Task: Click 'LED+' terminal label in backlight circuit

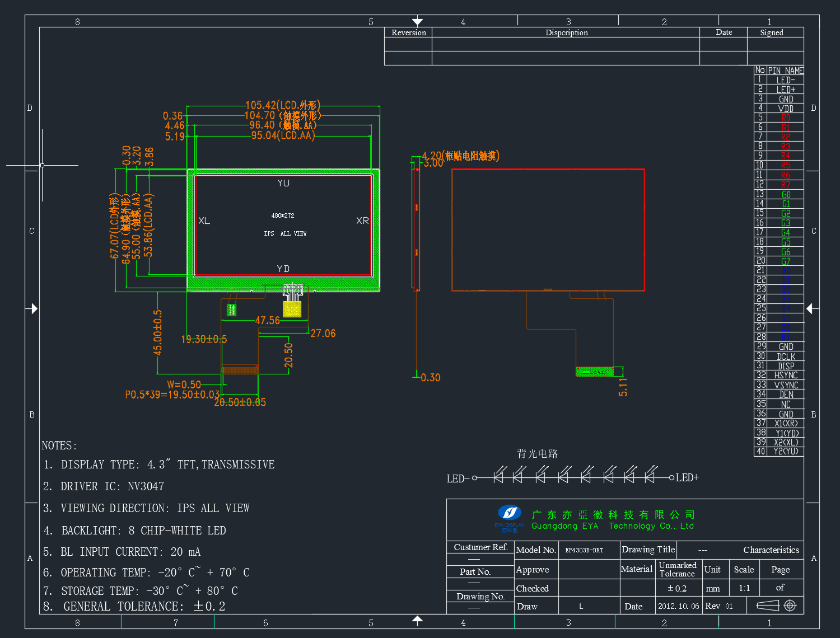Action: [x=687, y=478]
